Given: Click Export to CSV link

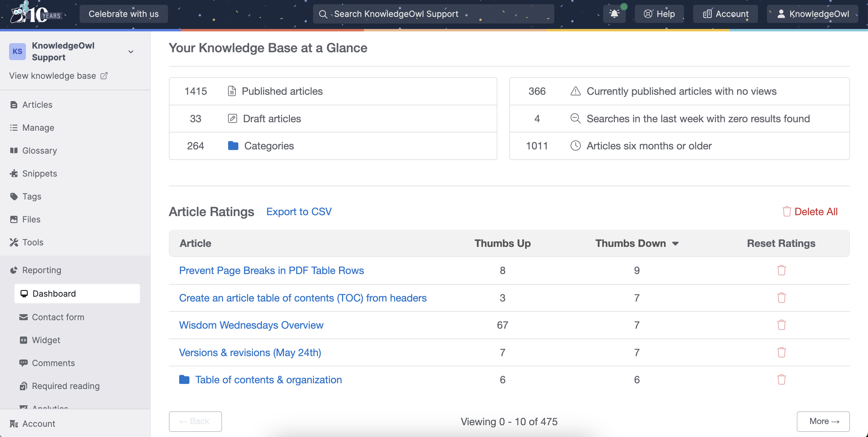Looking at the screenshot, I should coord(299,212).
